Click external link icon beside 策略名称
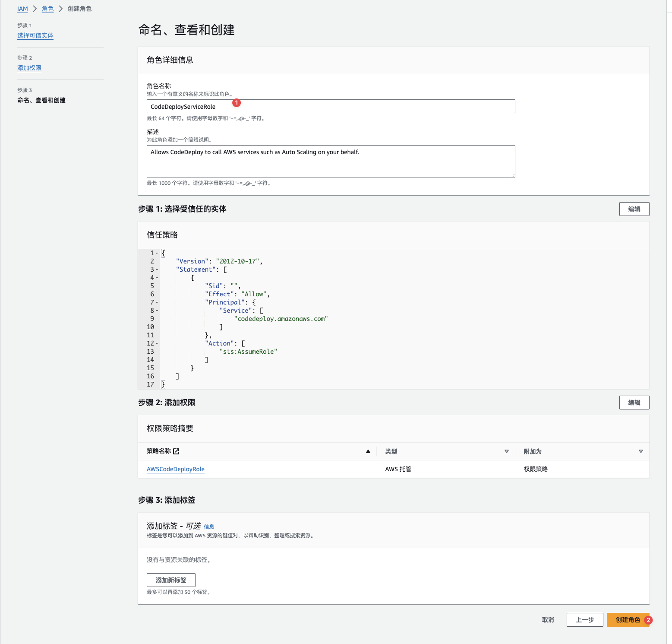 point(176,451)
